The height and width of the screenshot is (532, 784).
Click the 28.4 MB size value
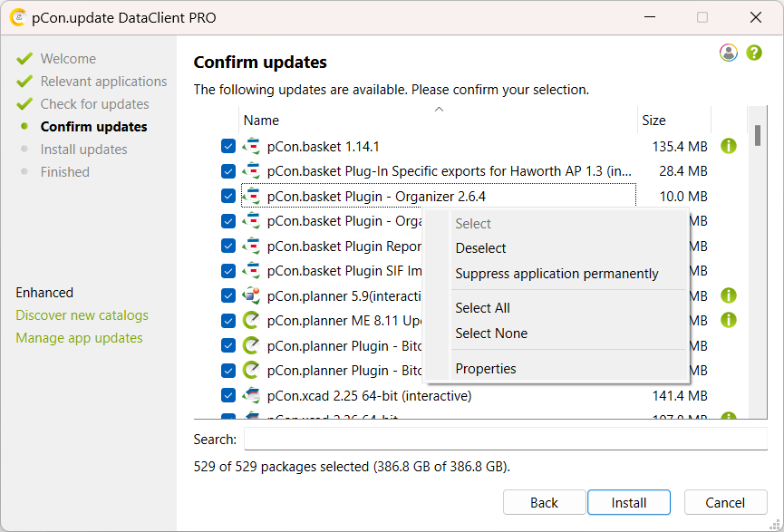(683, 171)
